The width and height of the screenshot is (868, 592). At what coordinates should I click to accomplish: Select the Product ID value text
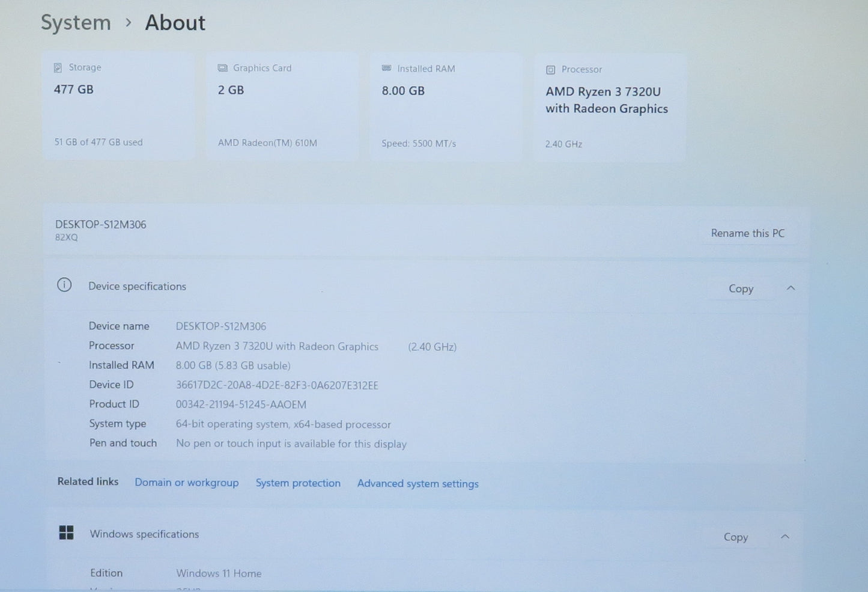(x=241, y=404)
